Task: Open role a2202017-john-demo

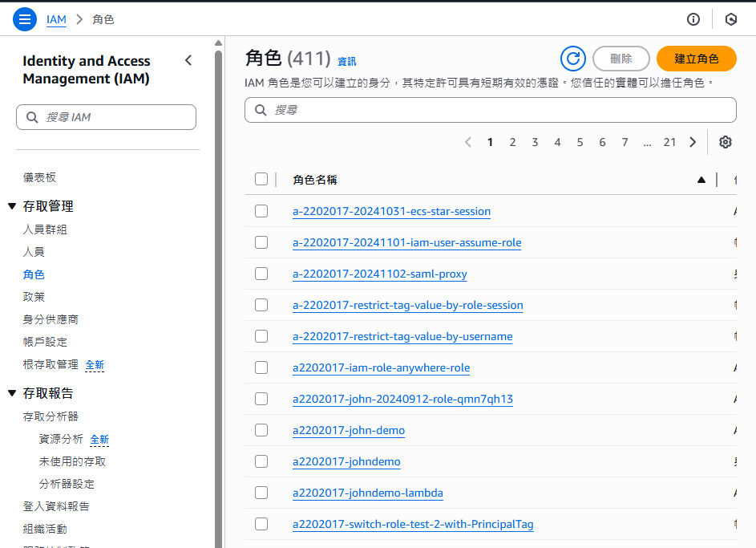Action: [349, 430]
